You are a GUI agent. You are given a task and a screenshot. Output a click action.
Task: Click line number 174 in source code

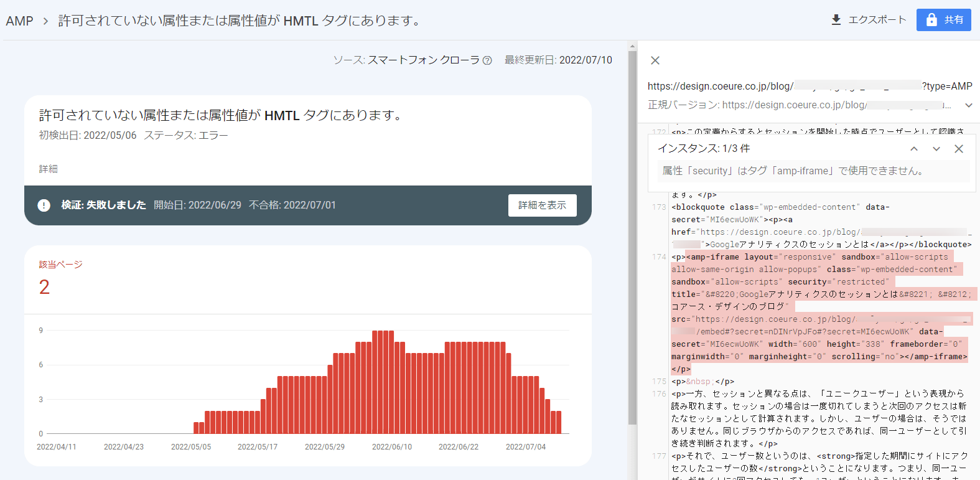coord(659,257)
